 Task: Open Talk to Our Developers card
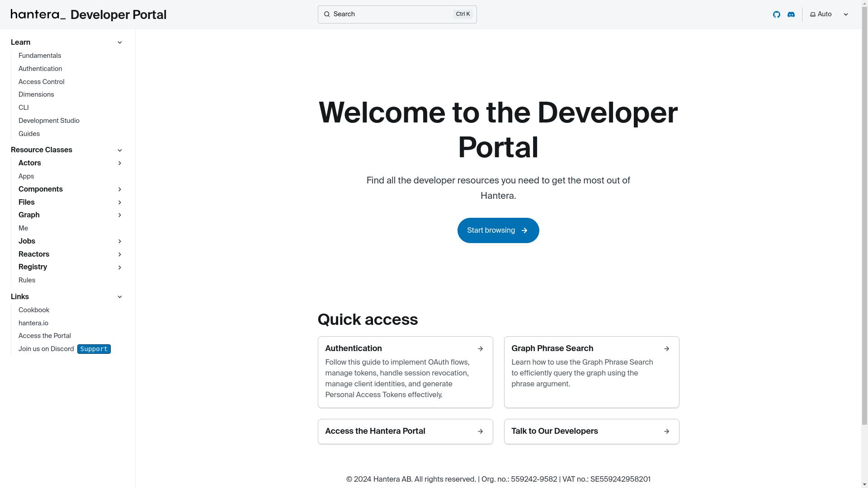tap(592, 432)
